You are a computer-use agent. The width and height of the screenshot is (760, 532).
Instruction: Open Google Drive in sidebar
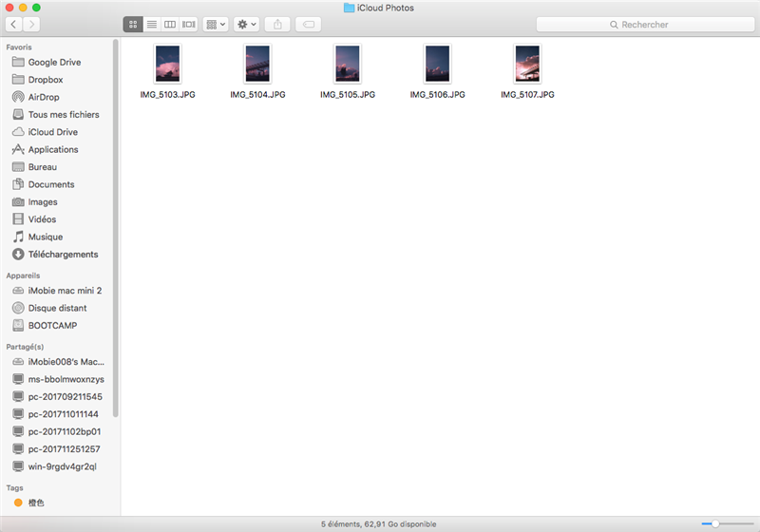coord(54,62)
